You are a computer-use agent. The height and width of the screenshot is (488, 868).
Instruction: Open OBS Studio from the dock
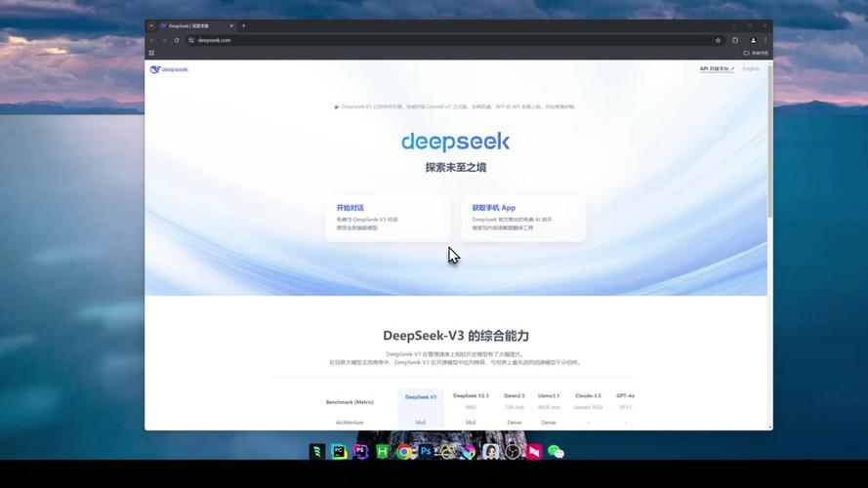pos(513,452)
